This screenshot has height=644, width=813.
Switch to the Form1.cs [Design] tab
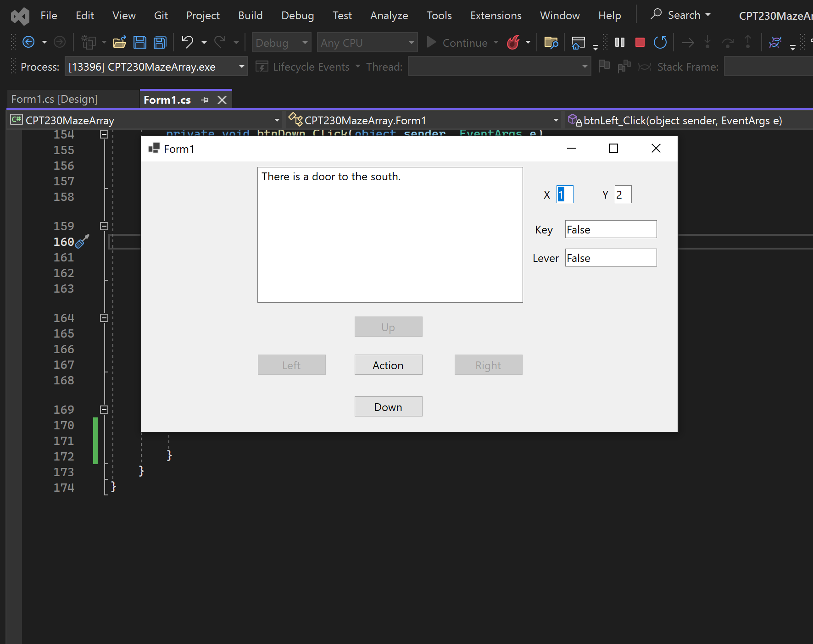pos(54,99)
